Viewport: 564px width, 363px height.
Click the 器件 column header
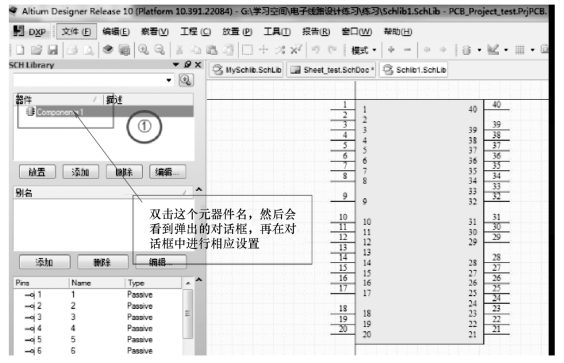tap(58, 100)
